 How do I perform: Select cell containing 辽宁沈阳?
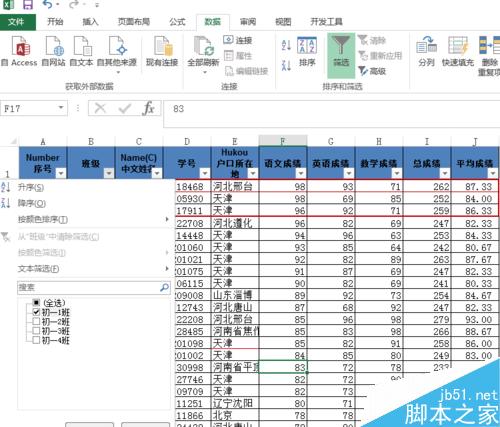(x=235, y=403)
